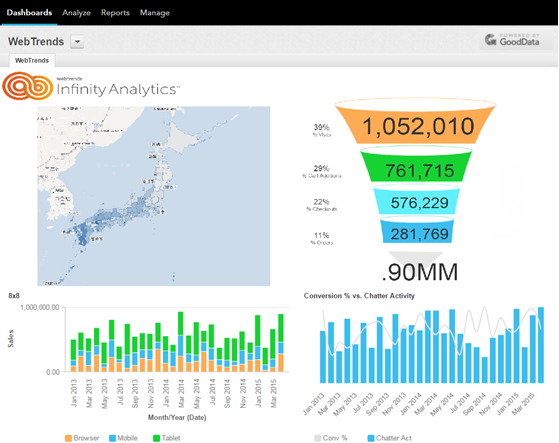This screenshot has height=443, width=559.
Task: Open the Dashboards menu tab
Action: click(x=29, y=12)
